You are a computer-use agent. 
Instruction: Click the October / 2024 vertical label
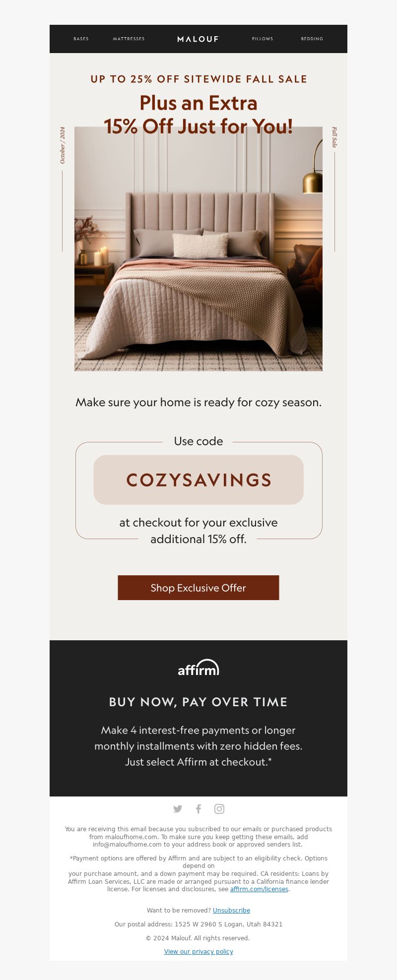coord(63,145)
